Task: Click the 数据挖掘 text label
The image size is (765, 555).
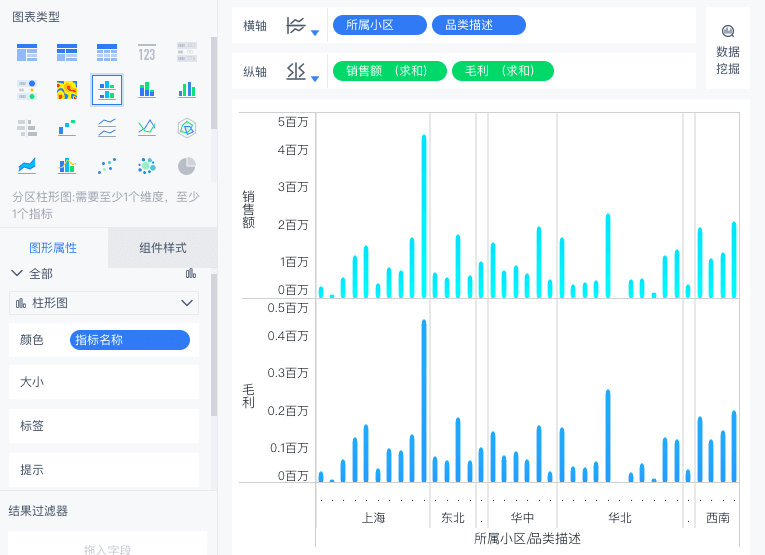Action: 728,60
